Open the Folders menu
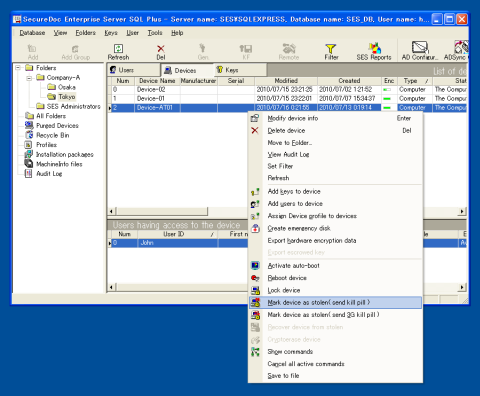Screen dimensions: 480x396 (85, 33)
